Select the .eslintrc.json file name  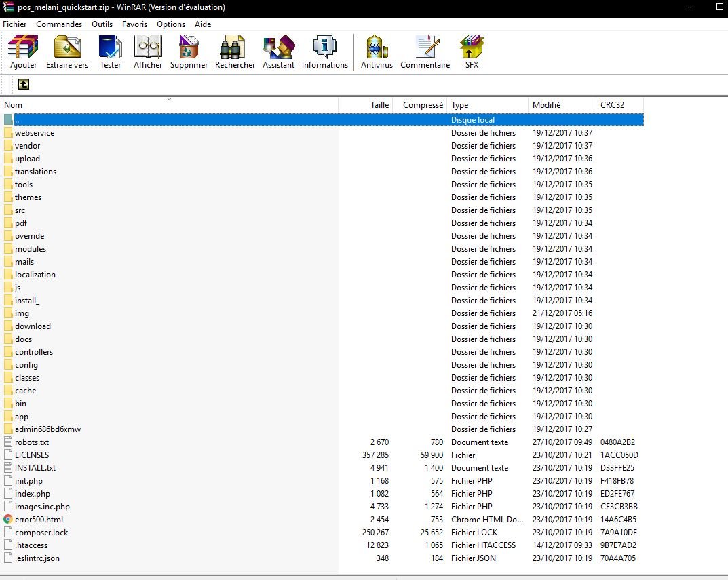(37, 558)
